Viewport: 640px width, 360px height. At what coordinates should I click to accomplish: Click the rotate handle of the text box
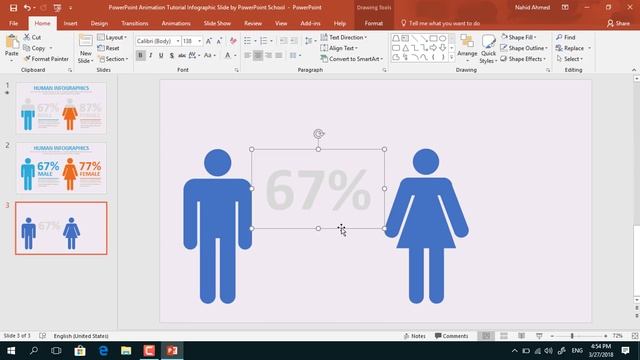(x=318, y=134)
